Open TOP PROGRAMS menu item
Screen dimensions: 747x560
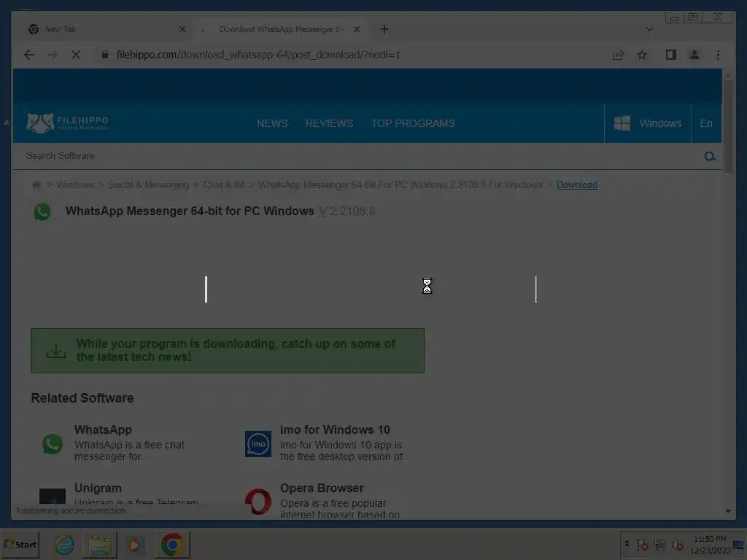pos(413,123)
